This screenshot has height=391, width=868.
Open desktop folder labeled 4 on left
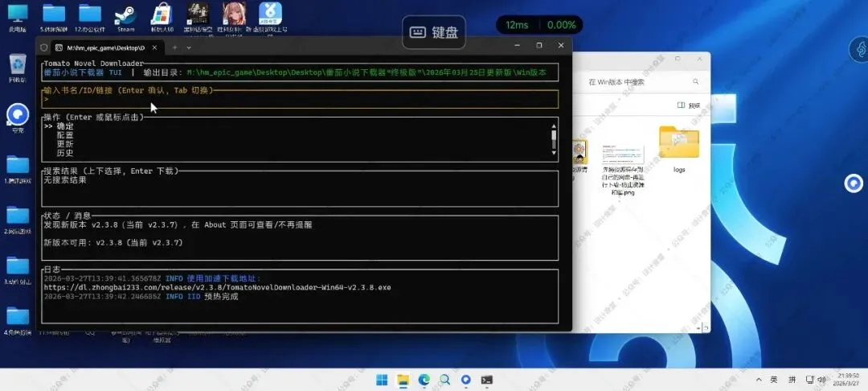point(18,321)
